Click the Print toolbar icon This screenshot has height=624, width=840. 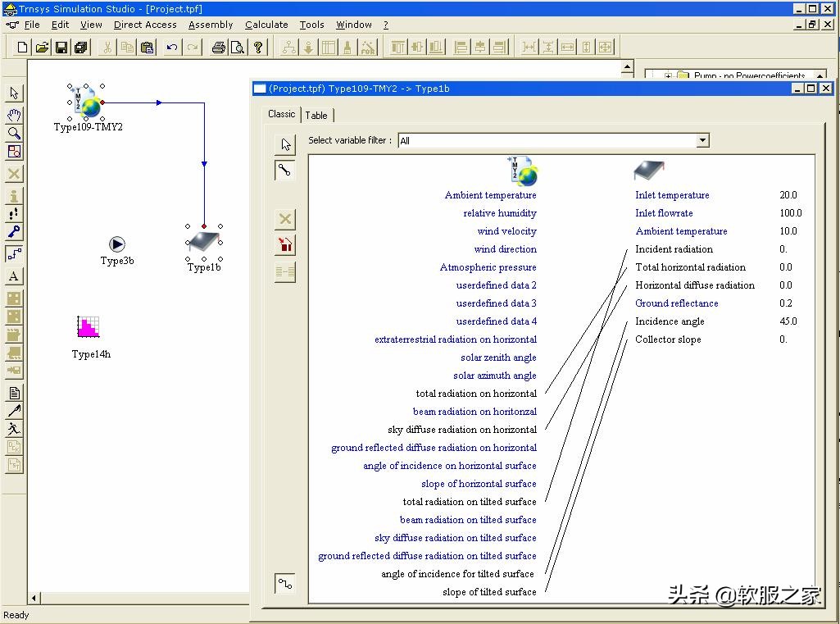pyautogui.click(x=218, y=48)
